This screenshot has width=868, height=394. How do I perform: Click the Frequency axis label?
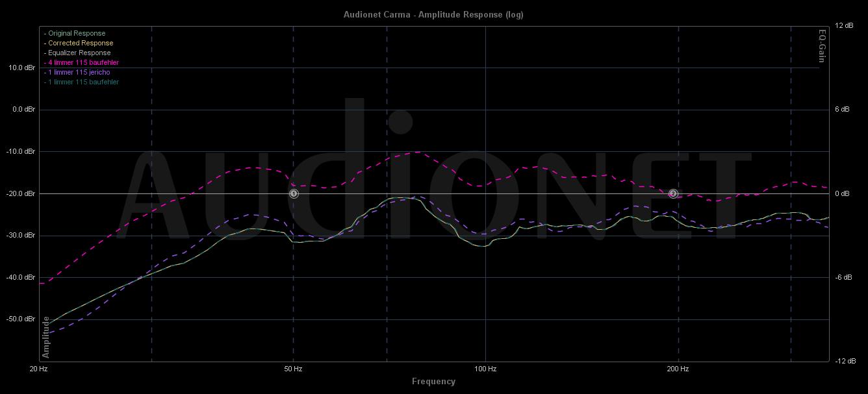pyautogui.click(x=433, y=382)
